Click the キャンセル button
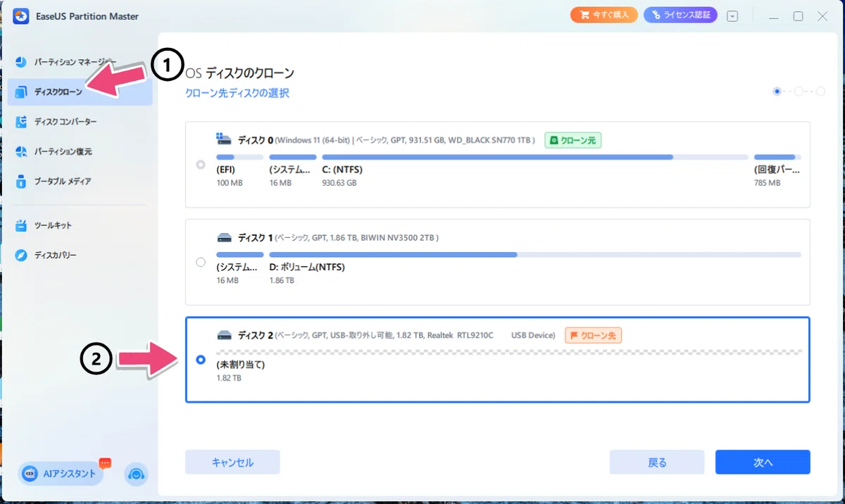Viewport: 845px width, 504px height. pyautogui.click(x=232, y=462)
